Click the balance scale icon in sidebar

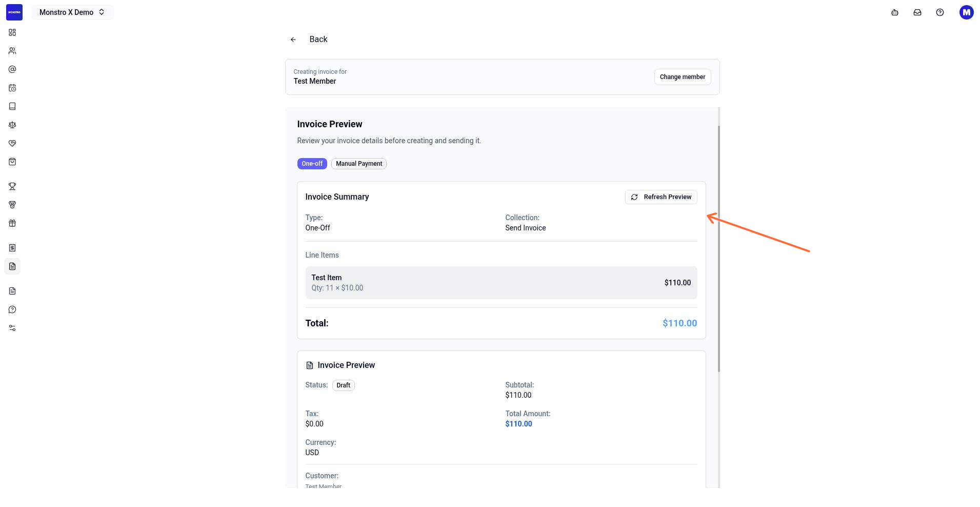pos(12,125)
